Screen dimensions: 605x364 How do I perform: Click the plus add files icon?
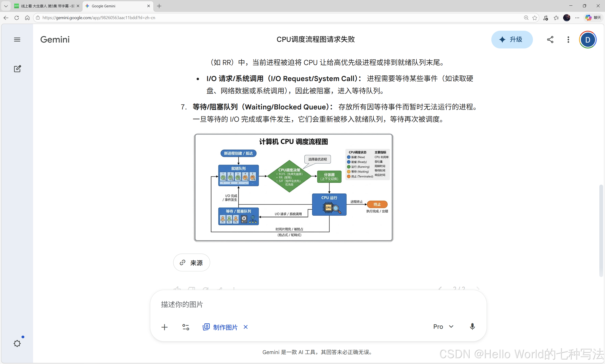164,327
